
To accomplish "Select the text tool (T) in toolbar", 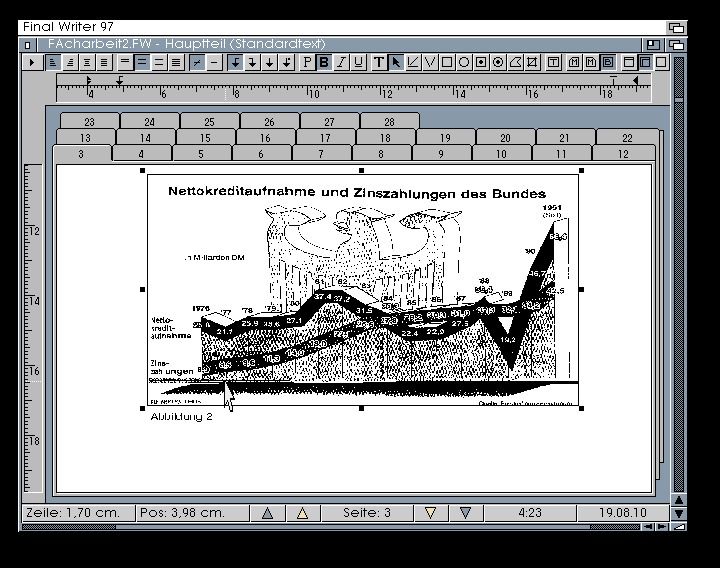I will click(x=379, y=62).
